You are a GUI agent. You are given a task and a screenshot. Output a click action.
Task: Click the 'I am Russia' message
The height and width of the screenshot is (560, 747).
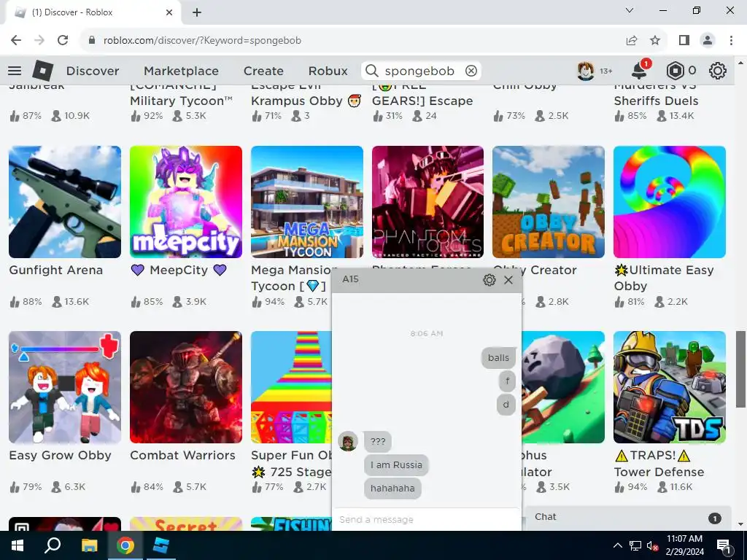[396, 464]
